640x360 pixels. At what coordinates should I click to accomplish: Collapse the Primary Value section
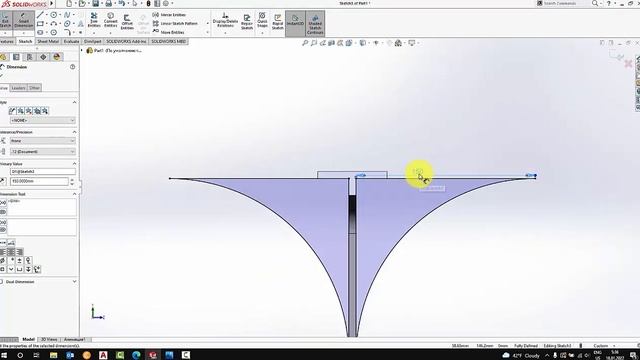coord(74,164)
